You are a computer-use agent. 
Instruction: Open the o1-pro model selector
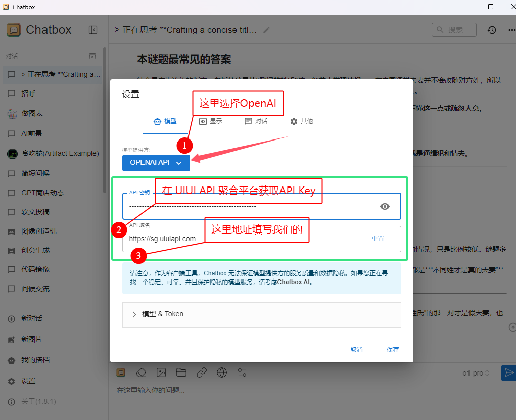point(476,373)
